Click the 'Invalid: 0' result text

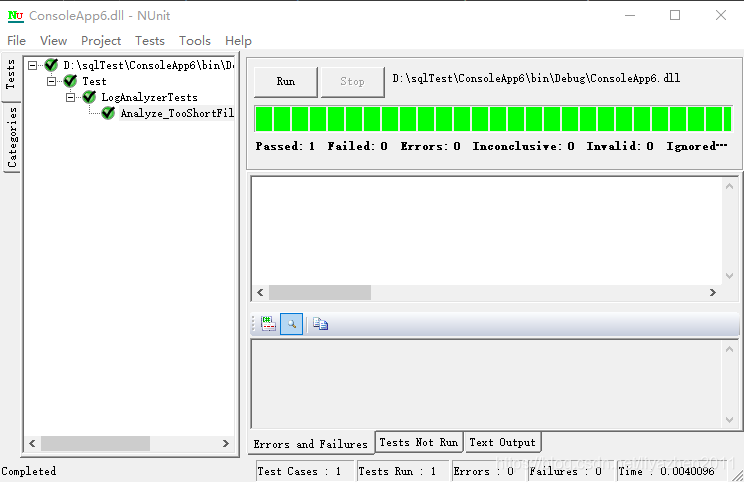(620, 146)
